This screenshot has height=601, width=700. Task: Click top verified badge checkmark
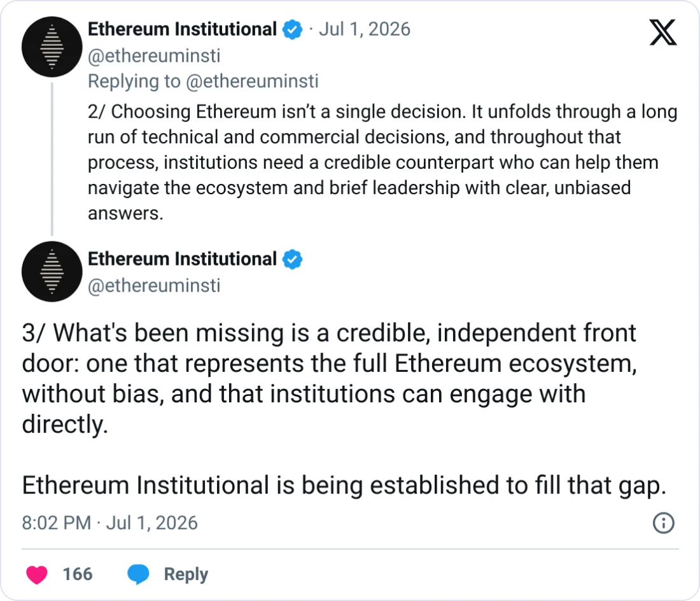click(293, 29)
